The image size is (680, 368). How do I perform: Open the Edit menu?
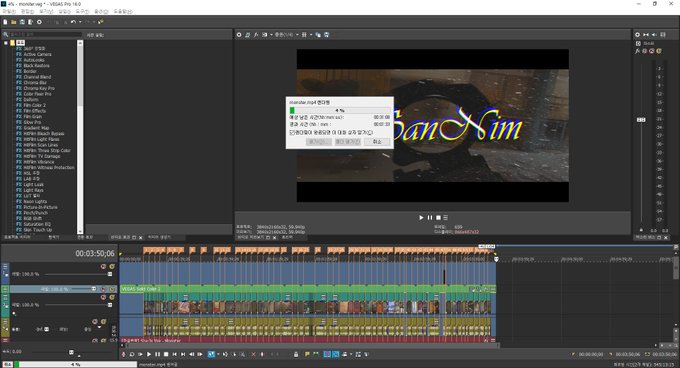[x=27, y=12]
